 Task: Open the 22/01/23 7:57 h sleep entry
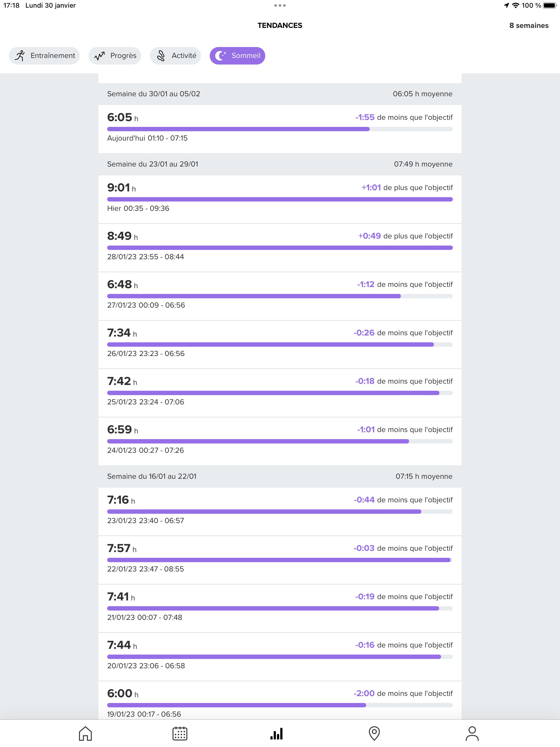pos(280,560)
